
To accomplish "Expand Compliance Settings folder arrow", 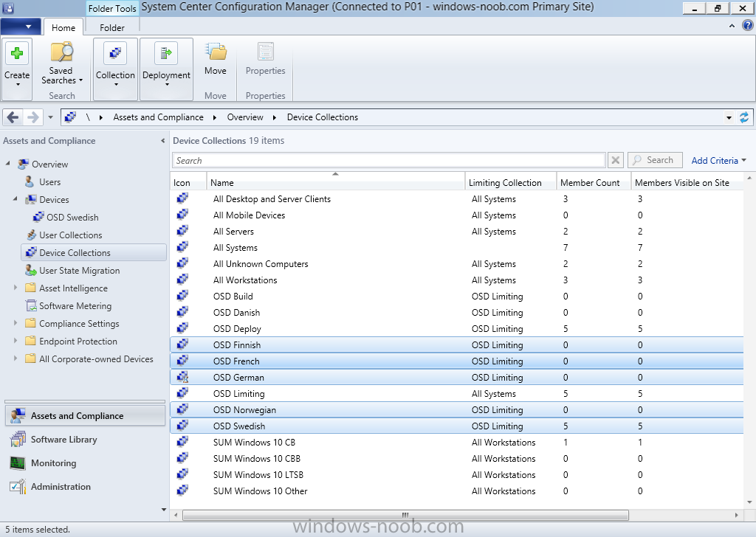I will [16, 322].
